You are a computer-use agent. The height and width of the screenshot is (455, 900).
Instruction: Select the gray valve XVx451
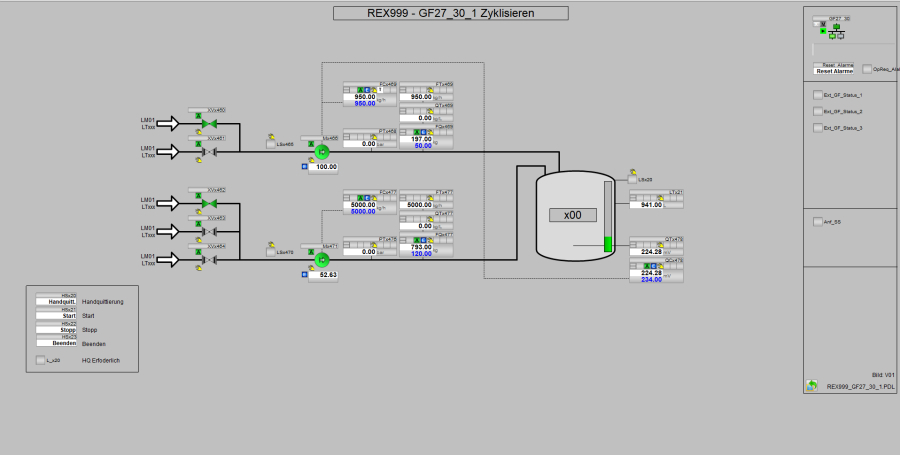(x=209, y=152)
